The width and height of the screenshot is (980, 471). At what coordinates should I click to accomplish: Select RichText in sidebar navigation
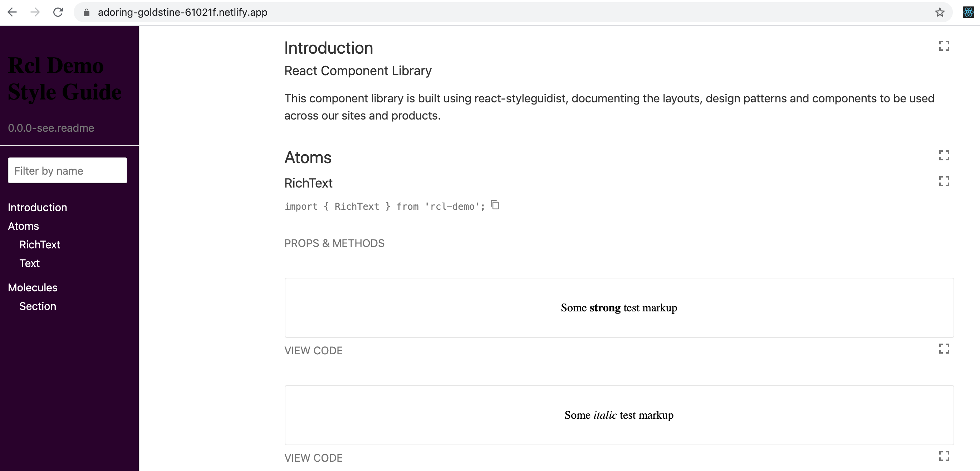[40, 245]
